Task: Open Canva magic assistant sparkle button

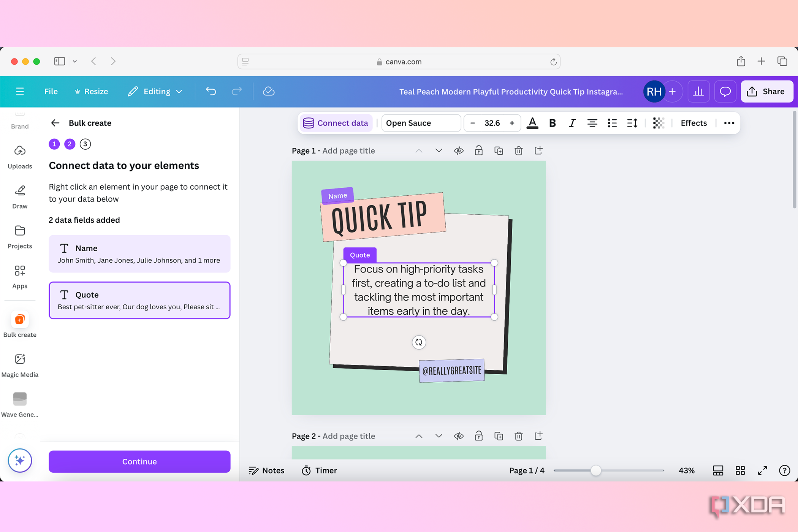Action: (20, 461)
